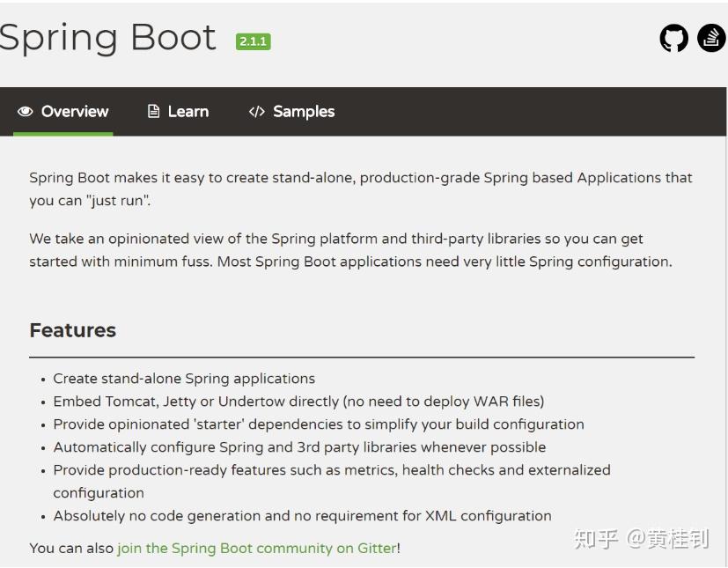
Task: Select the Stack Overflow stack logo
Action: (710, 38)
